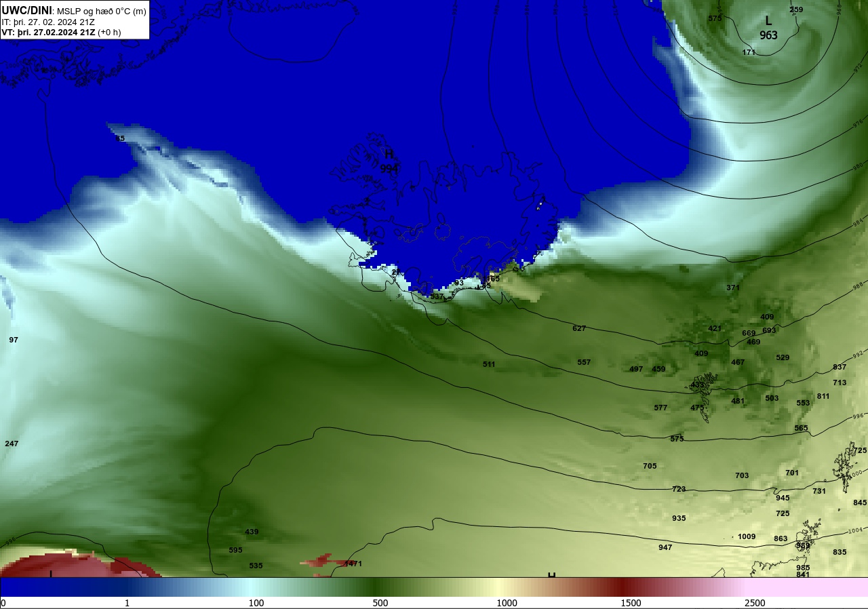Viewport: 868px width, 609px height.
Task: Click the map value 669
Action: coord(749,333)
